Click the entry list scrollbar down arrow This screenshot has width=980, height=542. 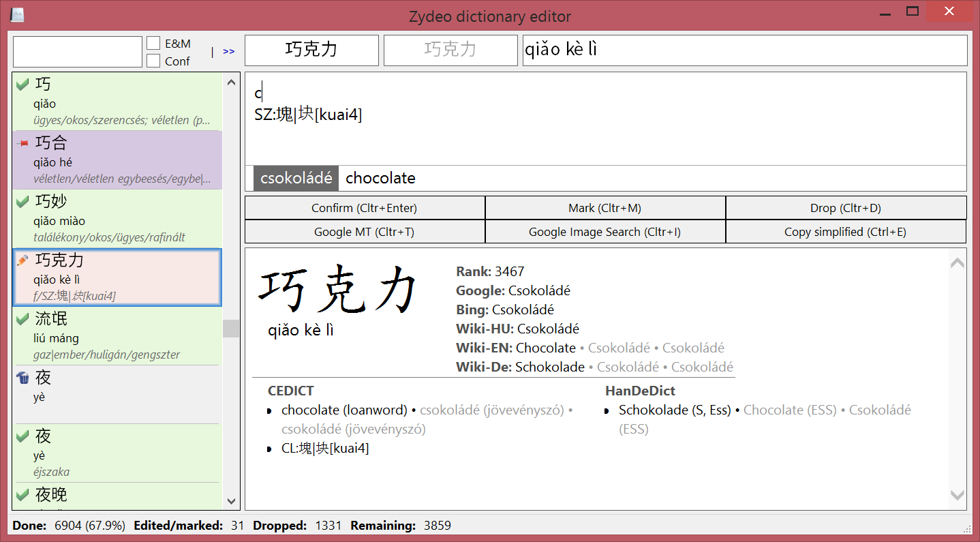[x=231, y=500]
